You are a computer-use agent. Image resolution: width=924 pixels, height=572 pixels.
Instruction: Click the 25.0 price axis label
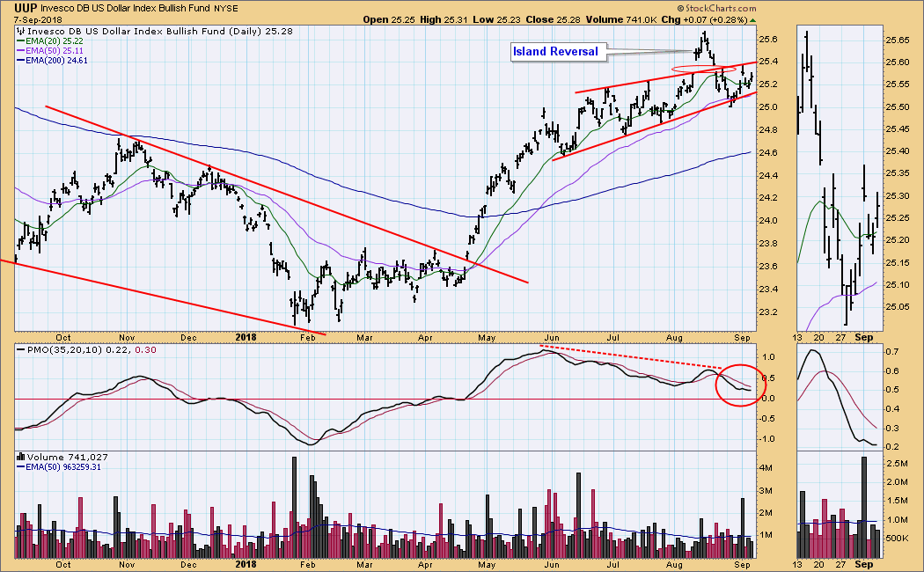coord(768,107)
